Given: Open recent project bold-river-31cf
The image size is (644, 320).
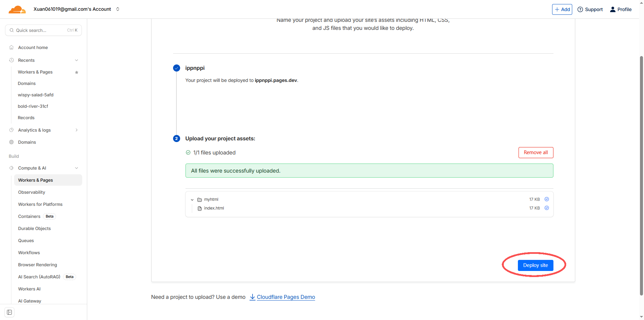Looking at the screenshot, I should [33, 106].
